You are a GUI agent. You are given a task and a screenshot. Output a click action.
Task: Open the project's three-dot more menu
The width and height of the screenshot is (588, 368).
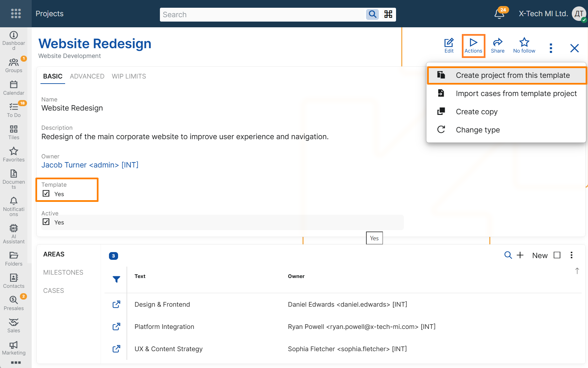(x=551, y=48)
